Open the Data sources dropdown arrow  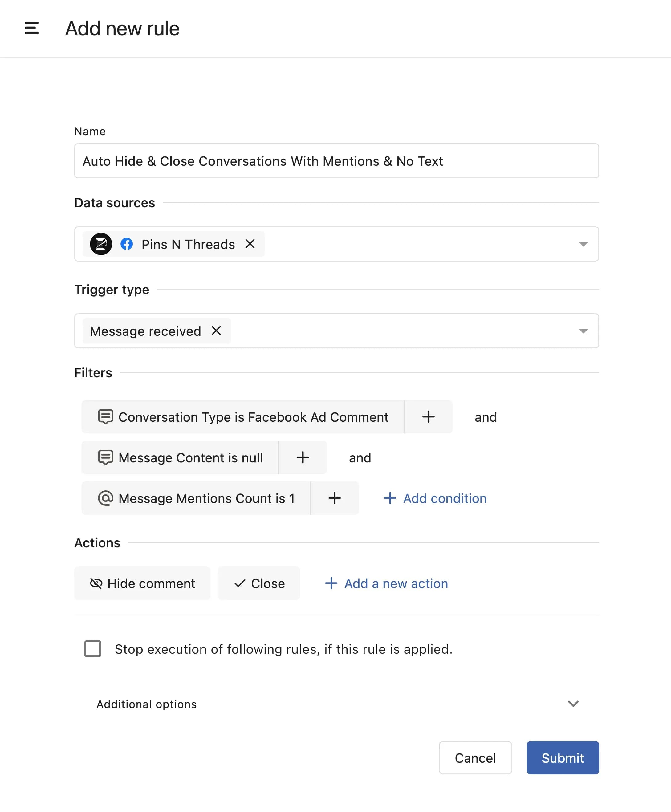(583, 244)
